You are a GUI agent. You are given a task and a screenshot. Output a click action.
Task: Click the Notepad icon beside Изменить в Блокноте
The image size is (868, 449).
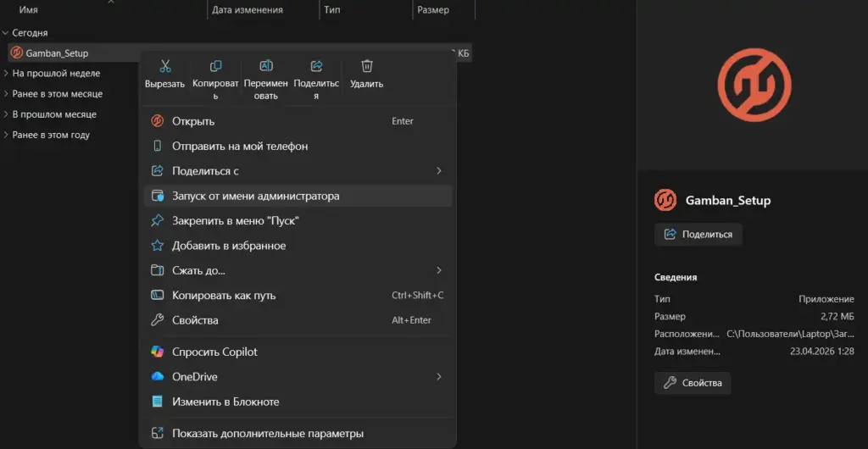click(x=157, y=402)
